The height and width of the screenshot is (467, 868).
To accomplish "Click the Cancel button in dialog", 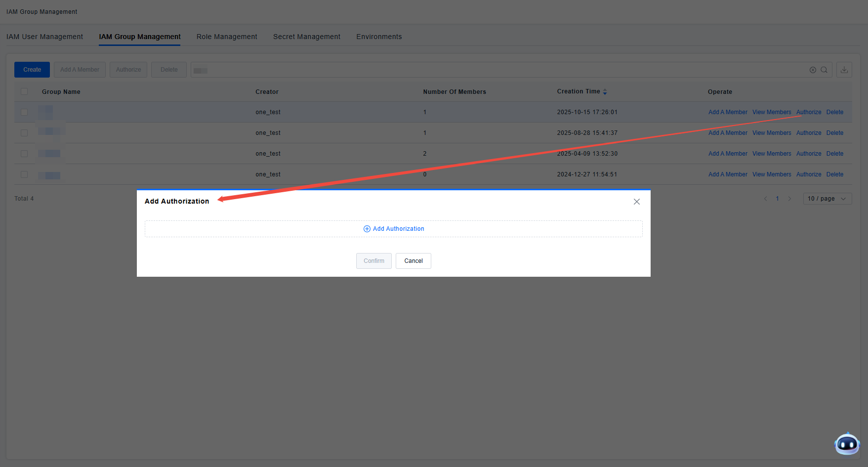I will [x=413, y=261].
